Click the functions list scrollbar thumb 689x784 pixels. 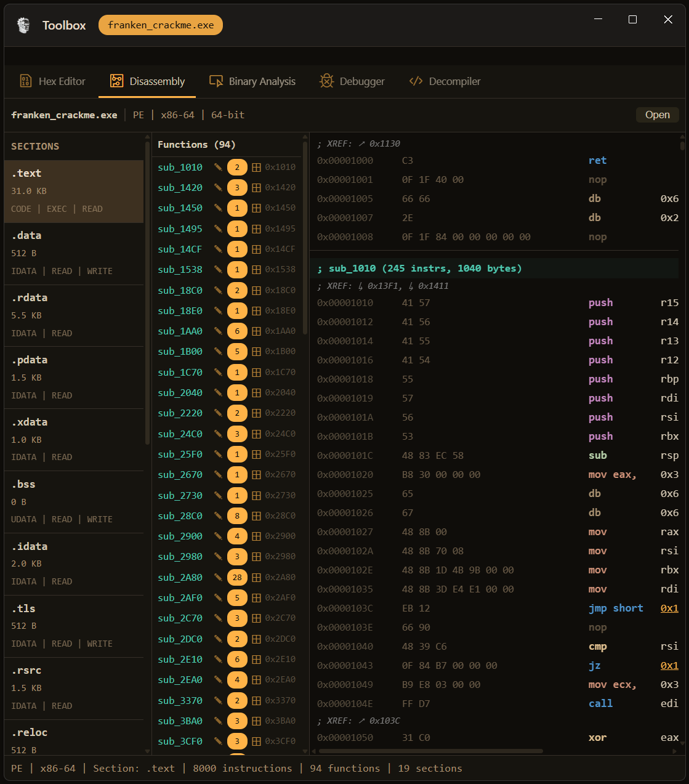click(305, 238)
